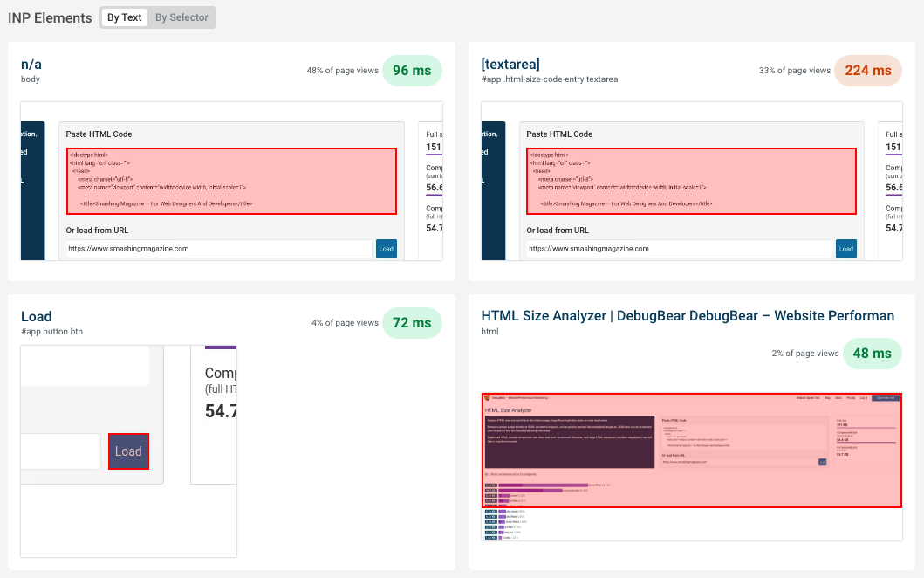Open the Load INP element title
The image size is (924, 578).
(x=37, y=317)
